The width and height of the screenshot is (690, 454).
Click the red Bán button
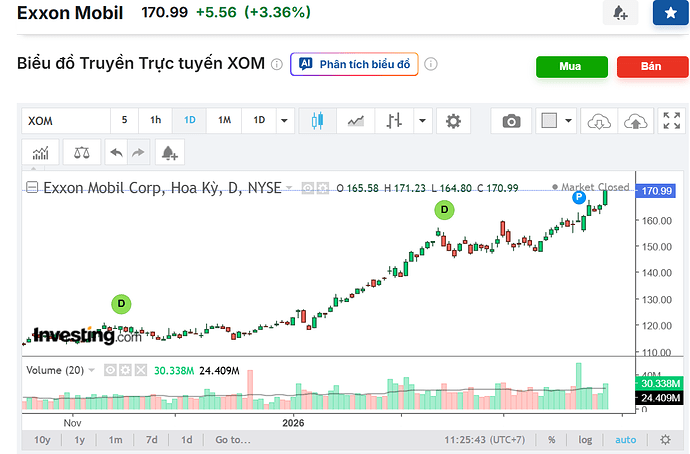[x=652, y=66]
